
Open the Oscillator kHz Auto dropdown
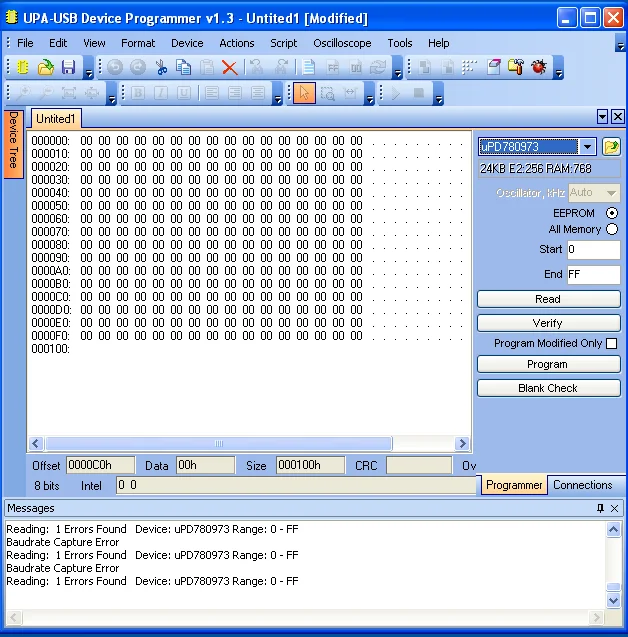[611, 193]
